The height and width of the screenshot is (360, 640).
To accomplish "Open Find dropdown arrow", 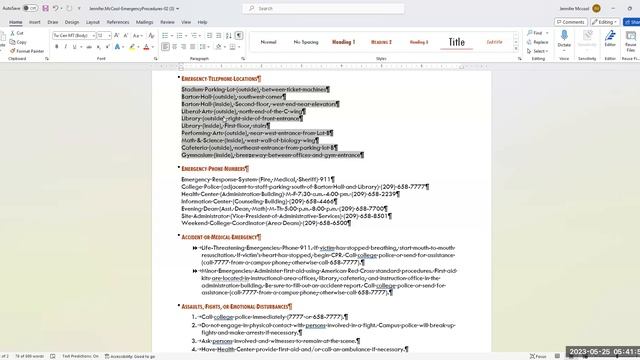I will click(547, 33).
